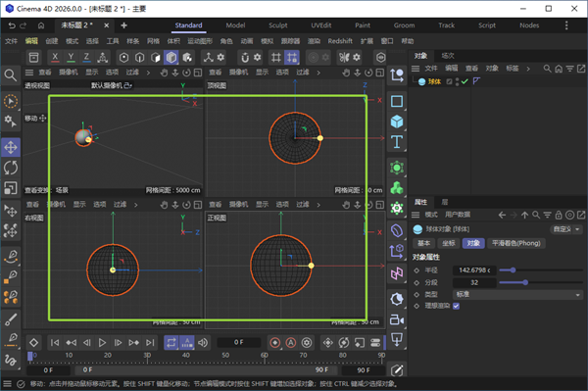The width and height of the screenshot is (588, 391).
Task: Add a Camera object from the palette
Action: tap(397, 320)
